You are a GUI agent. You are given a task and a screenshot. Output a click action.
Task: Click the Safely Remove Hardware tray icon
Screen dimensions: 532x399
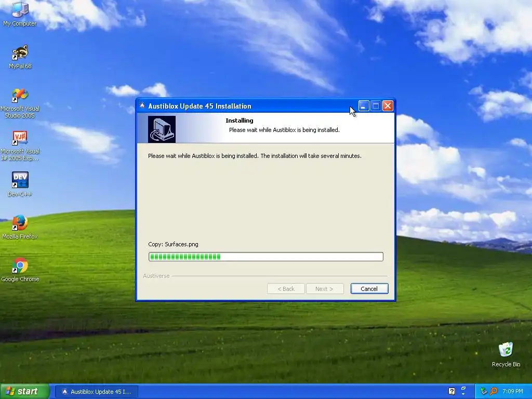click(x=484, y=391)
